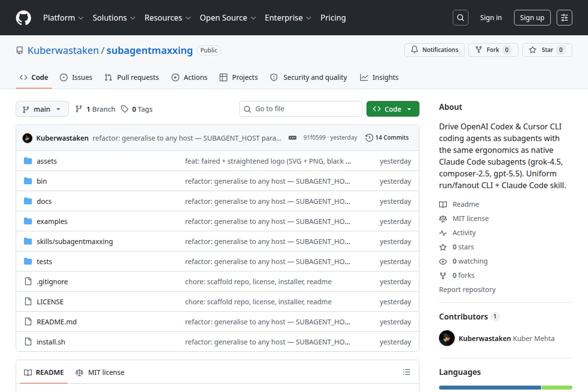Open the 1 Branch link
588x392 pixels.
click(x=95, y=109)
